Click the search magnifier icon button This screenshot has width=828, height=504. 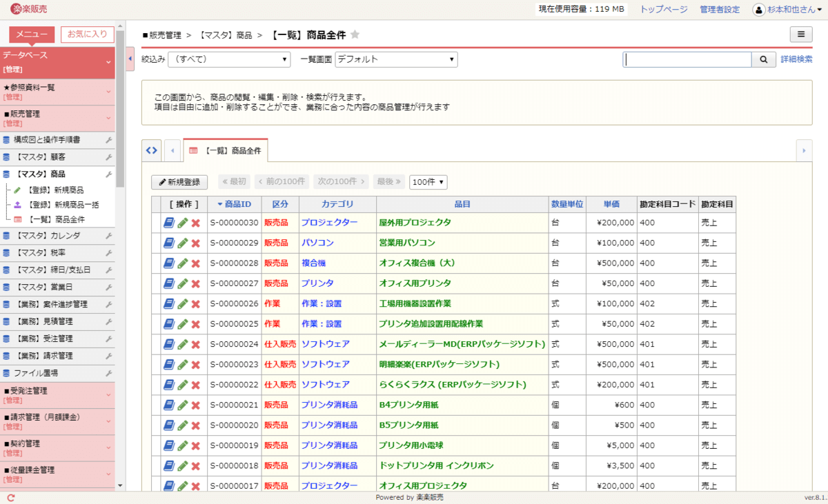click(763, 60)
